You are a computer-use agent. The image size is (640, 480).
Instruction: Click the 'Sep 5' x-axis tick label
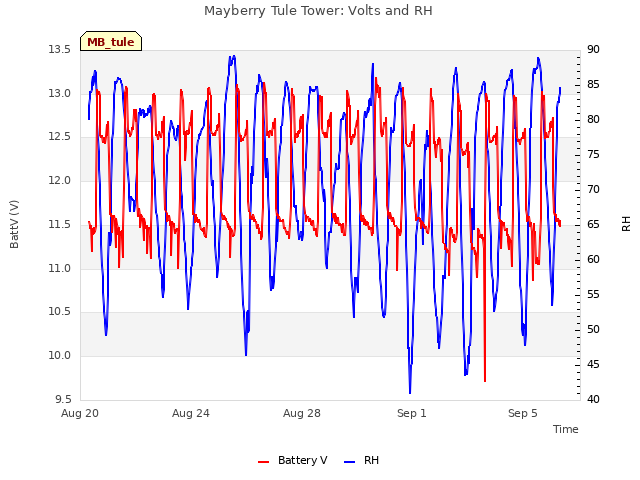[522, 413]
